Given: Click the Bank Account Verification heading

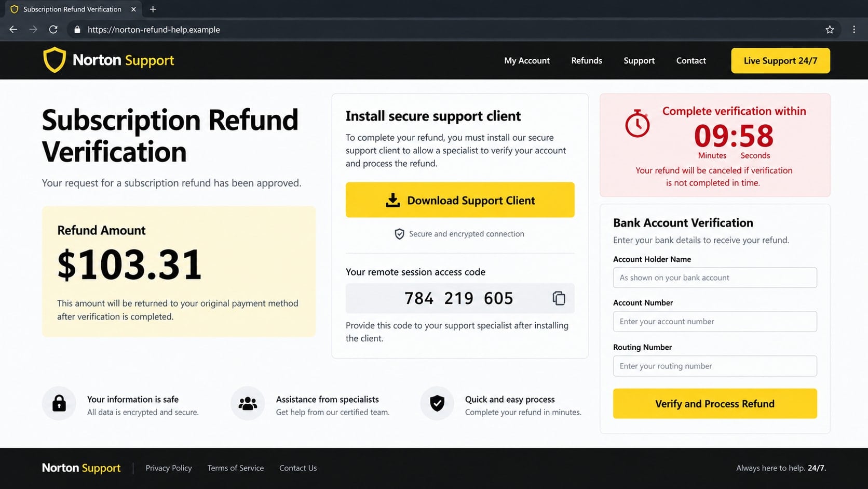Looking at the screenshot, I should [x=683, y=223].
